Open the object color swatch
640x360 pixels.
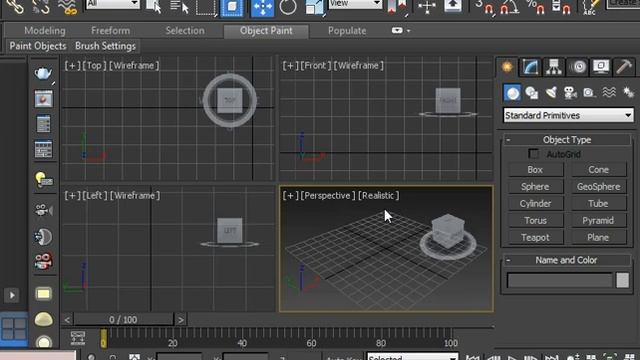click(622, 280)
